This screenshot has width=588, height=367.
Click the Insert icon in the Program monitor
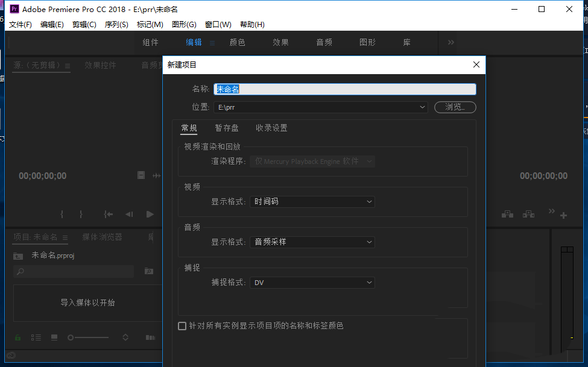[508, 215]
